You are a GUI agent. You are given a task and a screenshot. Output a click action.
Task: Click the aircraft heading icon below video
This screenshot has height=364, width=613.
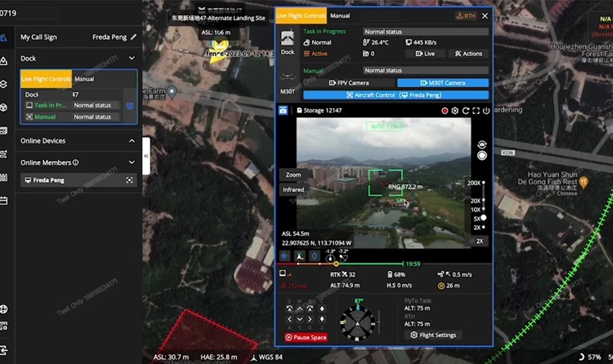coord(300,256)
